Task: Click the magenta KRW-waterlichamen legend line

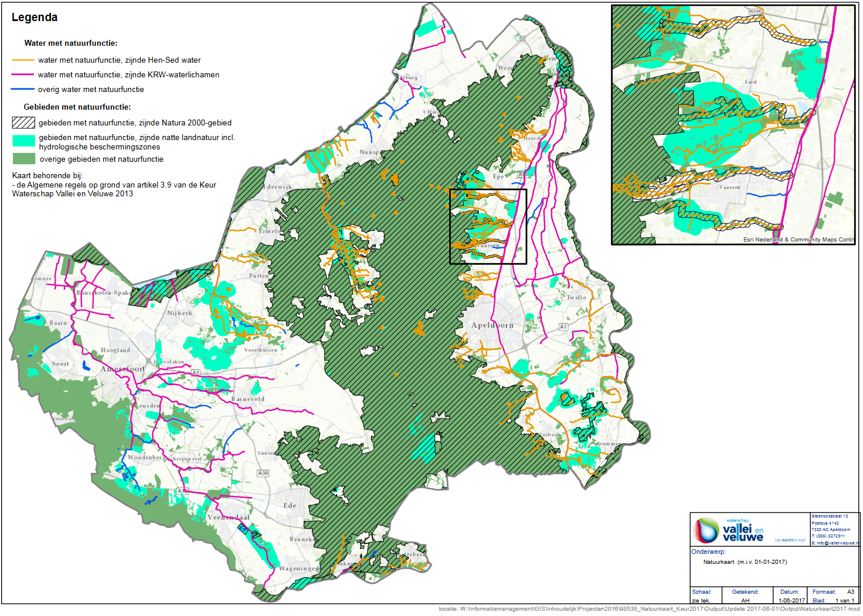Action: (x=23, y=75)
